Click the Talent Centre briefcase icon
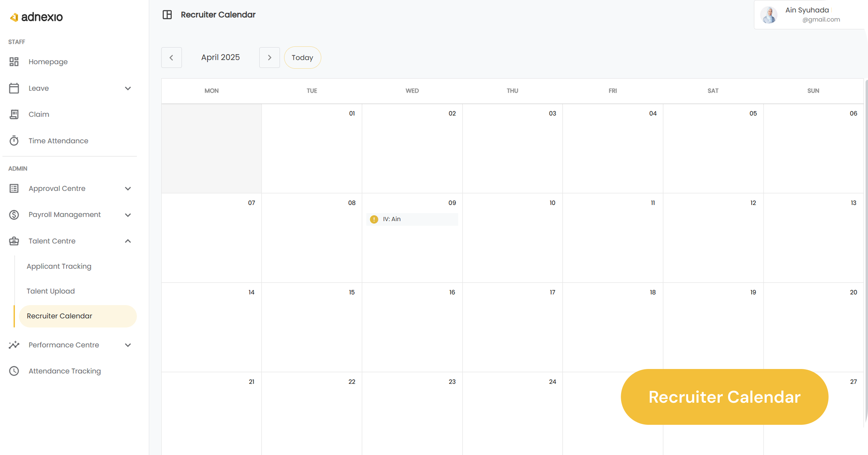 click(x=14, y=241)
